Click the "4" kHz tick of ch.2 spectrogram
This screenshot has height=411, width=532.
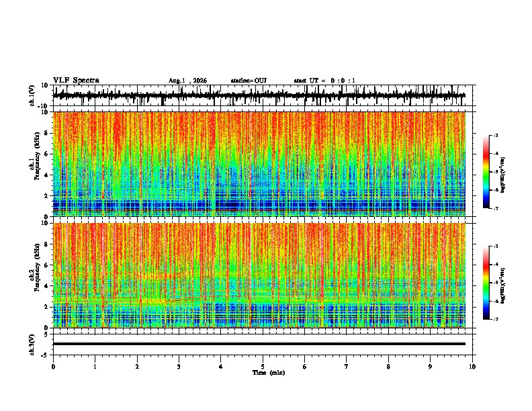click(x=46, y=286)
